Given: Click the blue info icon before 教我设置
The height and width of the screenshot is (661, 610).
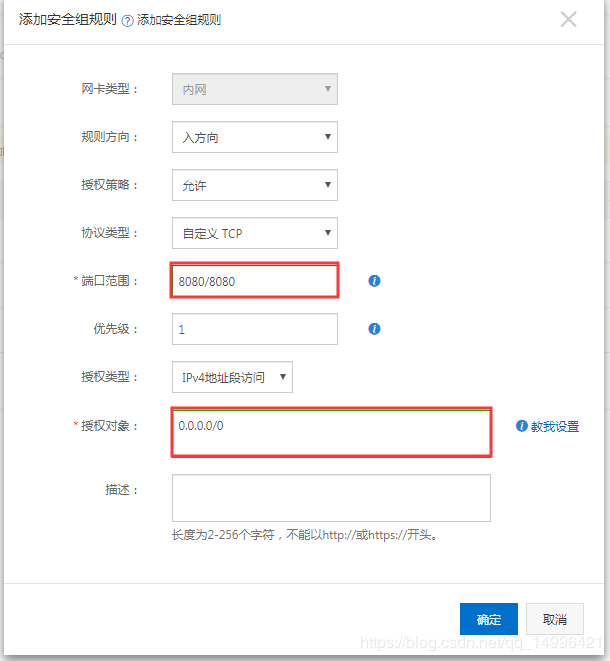Looking at the screenshot, I should 521,426.
